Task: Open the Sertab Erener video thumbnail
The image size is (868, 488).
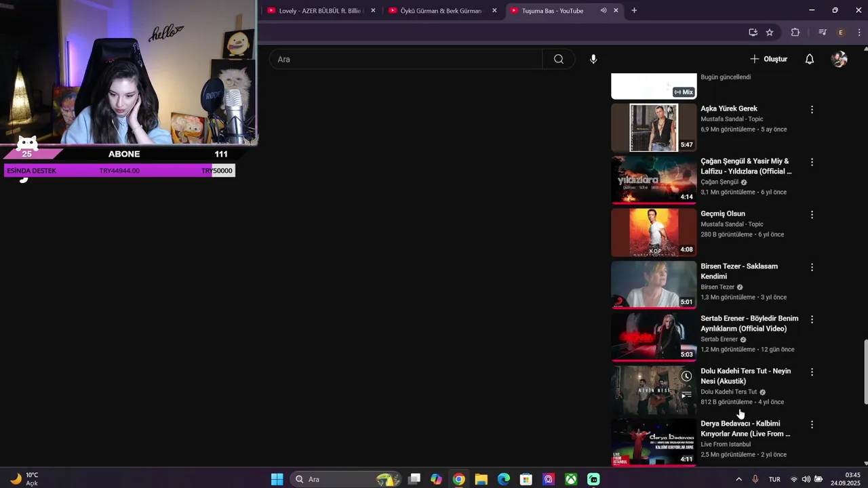Action: [654, 338]
